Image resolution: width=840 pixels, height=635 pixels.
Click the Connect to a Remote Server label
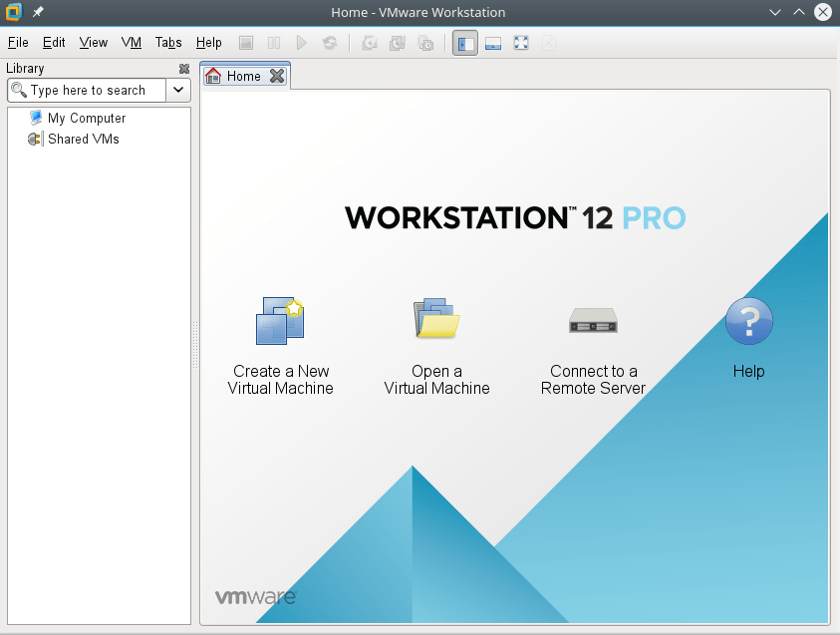pos(593,380)
